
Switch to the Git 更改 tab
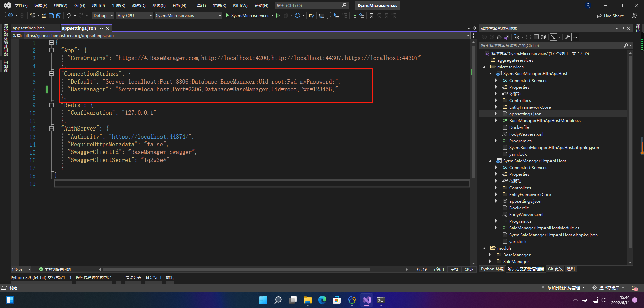tap(555, 269)
